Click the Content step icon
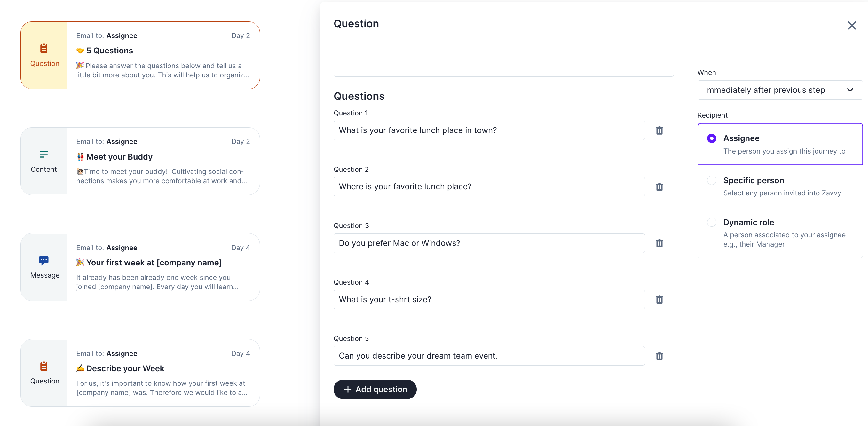This screenshot has height=426, width=868. coord(44,154)
